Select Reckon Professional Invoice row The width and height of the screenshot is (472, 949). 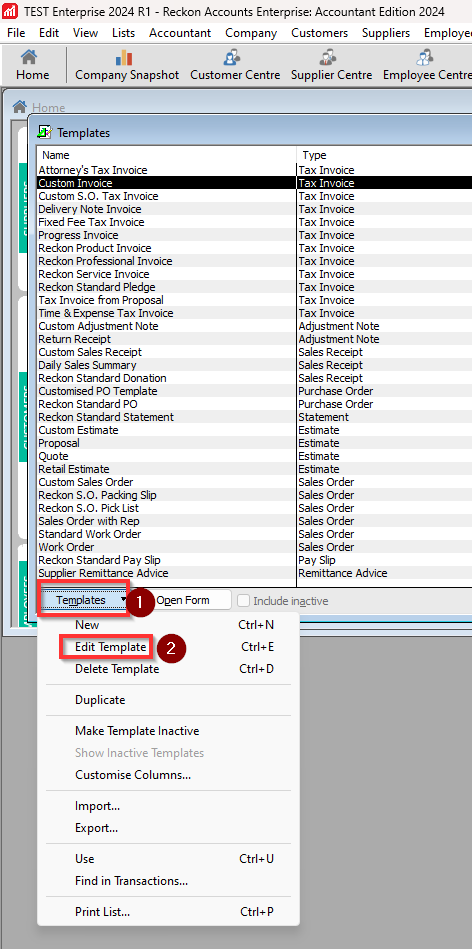pos(254,261)
